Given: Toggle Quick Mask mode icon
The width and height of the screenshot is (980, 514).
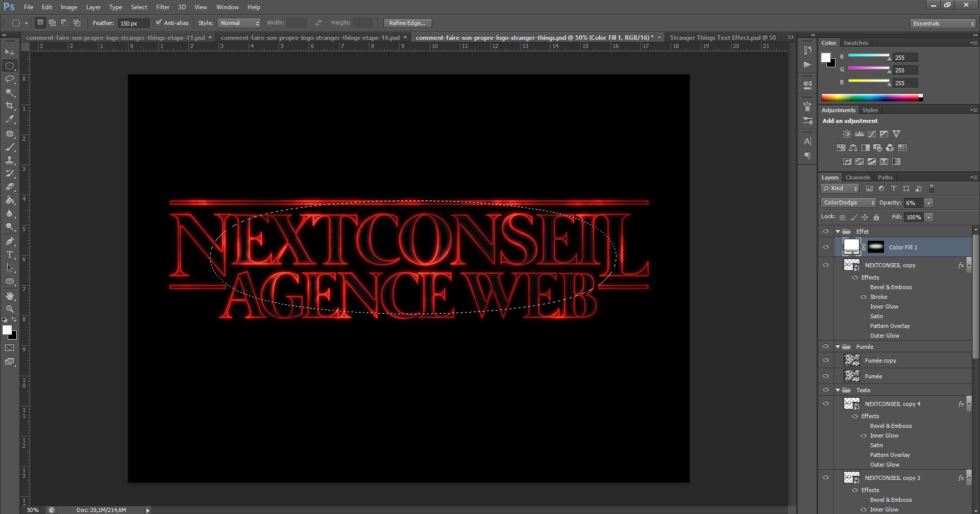Looking at the screenshot, I should pos(10,348).
